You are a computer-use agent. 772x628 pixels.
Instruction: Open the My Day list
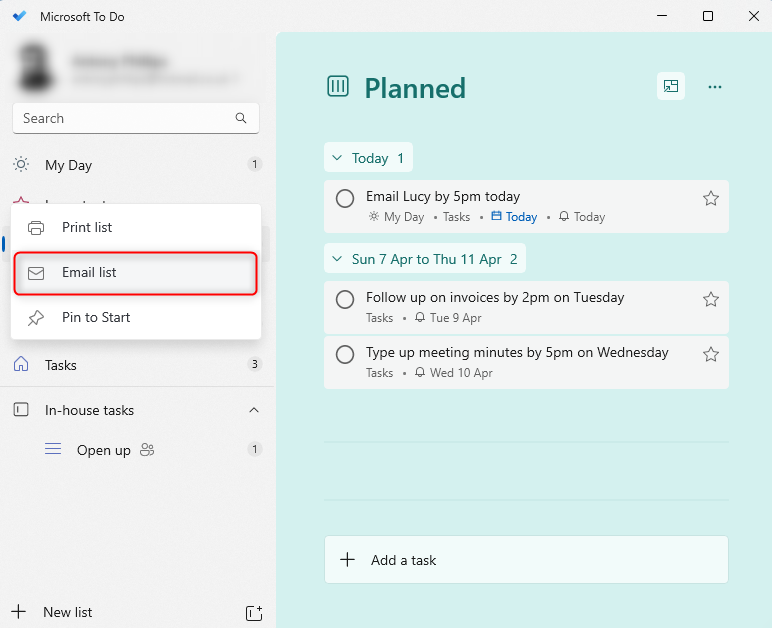point(68,165)
